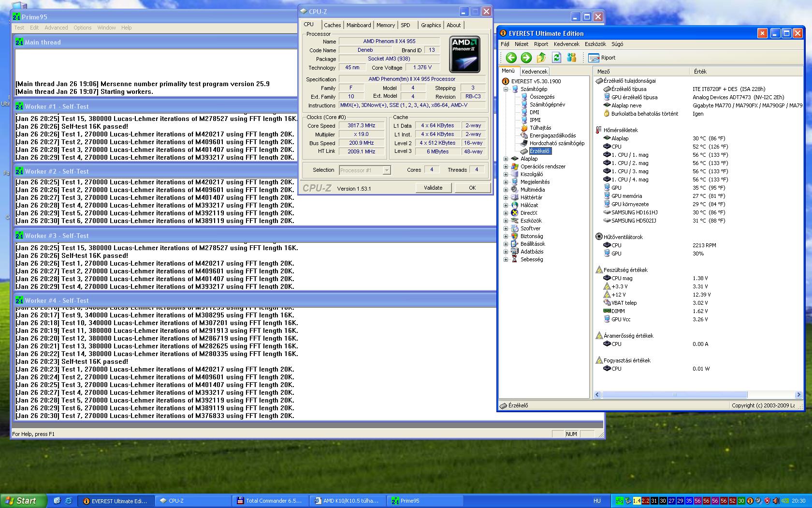812x508 pixels.
Task: Expand the Multimédia tree node
Action: coord(506,190)
